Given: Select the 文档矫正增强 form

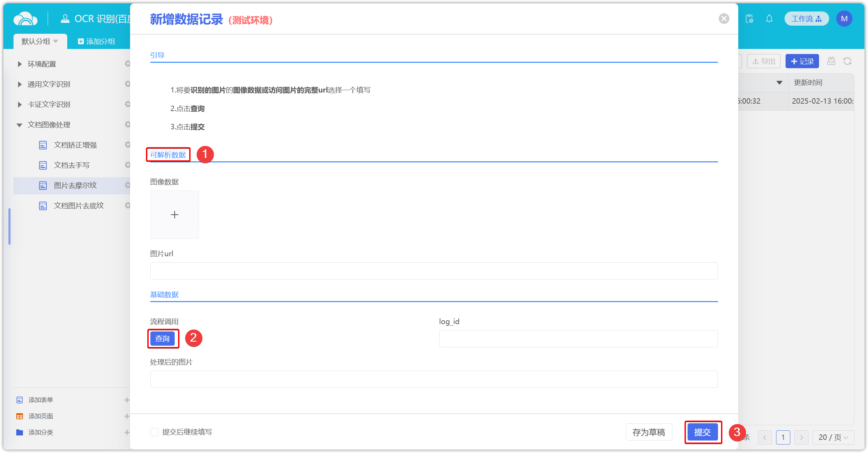Looking at the screenshot, I should [75, 145].
